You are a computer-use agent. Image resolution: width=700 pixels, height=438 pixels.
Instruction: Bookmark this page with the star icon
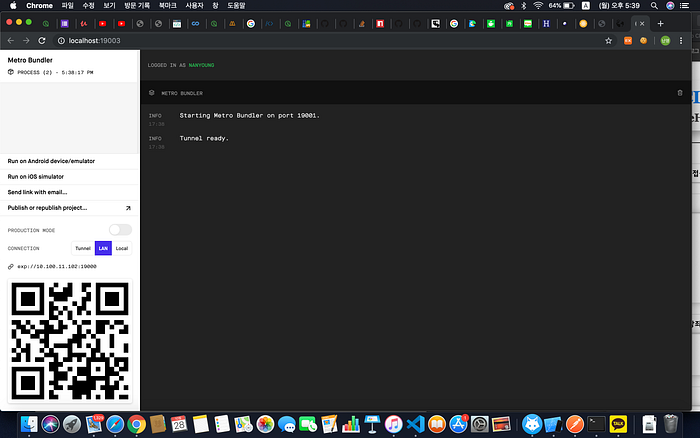pyautogui.click(x=608, y=41)
